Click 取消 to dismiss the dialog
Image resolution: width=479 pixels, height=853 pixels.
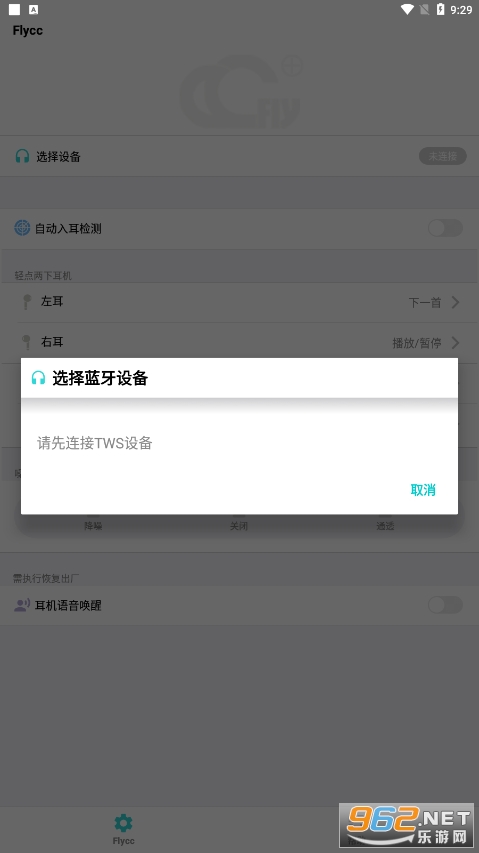coord(423,490)
